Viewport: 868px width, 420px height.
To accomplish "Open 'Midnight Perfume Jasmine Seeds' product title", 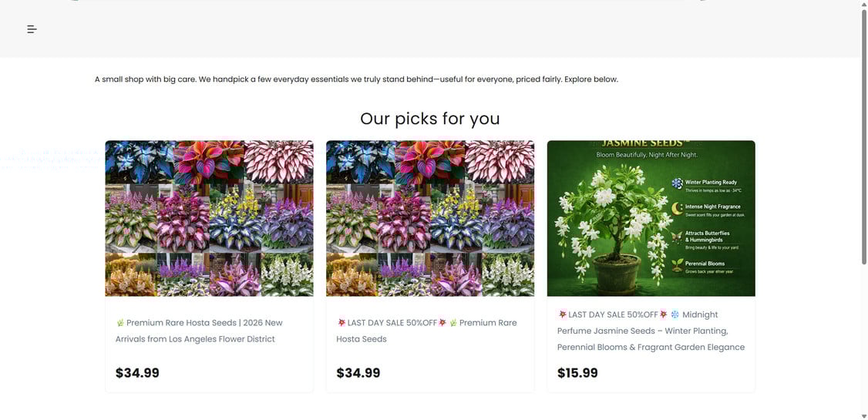I will coord(651,331).
